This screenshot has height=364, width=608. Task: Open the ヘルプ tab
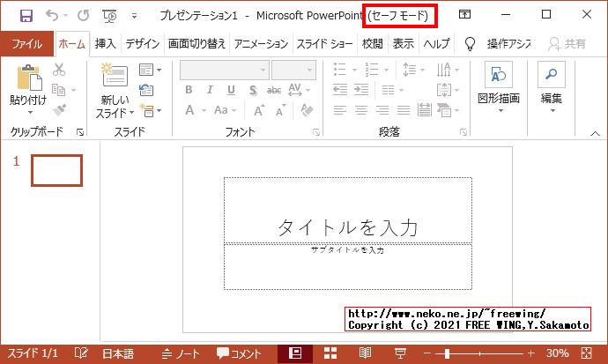(436, 44)
